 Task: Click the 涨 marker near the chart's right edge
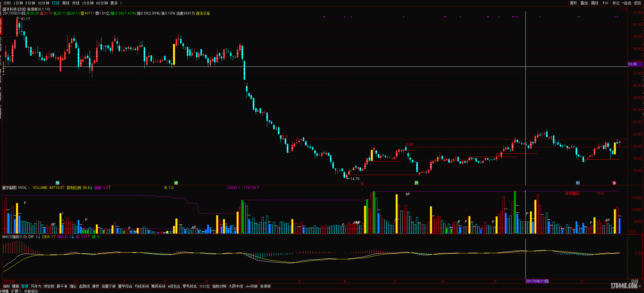coord(614,183)
